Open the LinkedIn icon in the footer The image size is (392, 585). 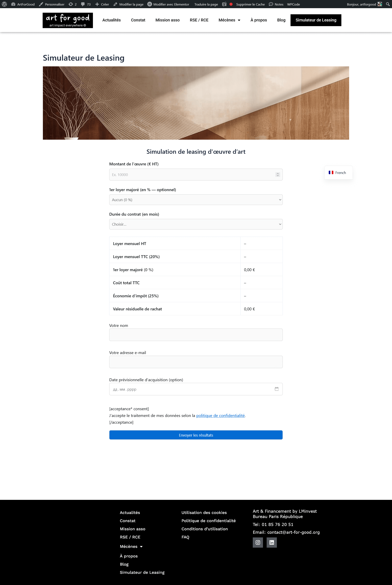click(272, 542)
